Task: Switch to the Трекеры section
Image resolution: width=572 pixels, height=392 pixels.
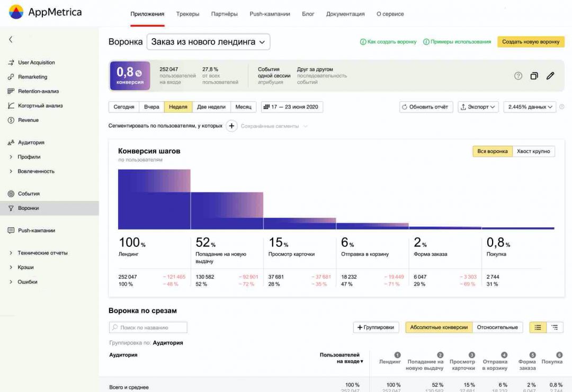Action: tap(188, 14)
